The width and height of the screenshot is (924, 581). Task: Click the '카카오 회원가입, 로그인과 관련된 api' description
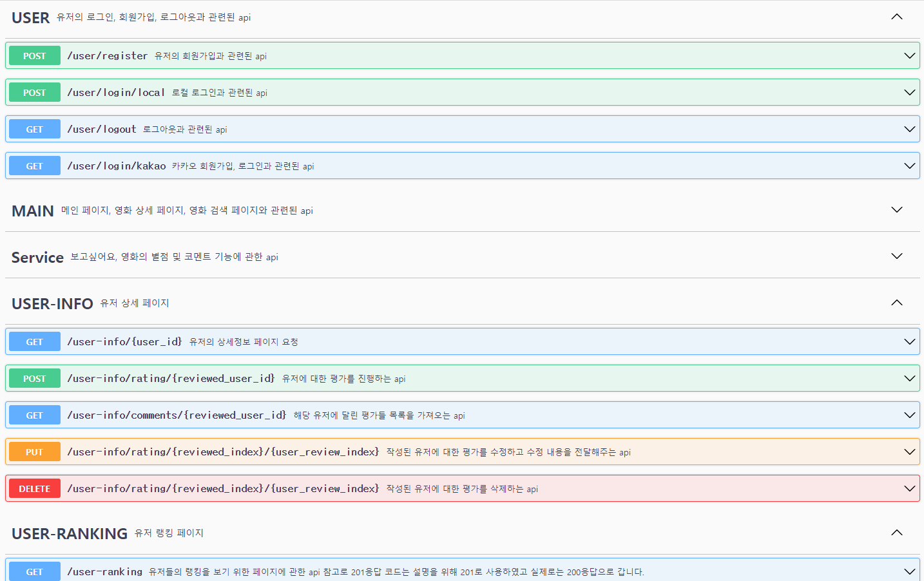click(x=243, y=166)
